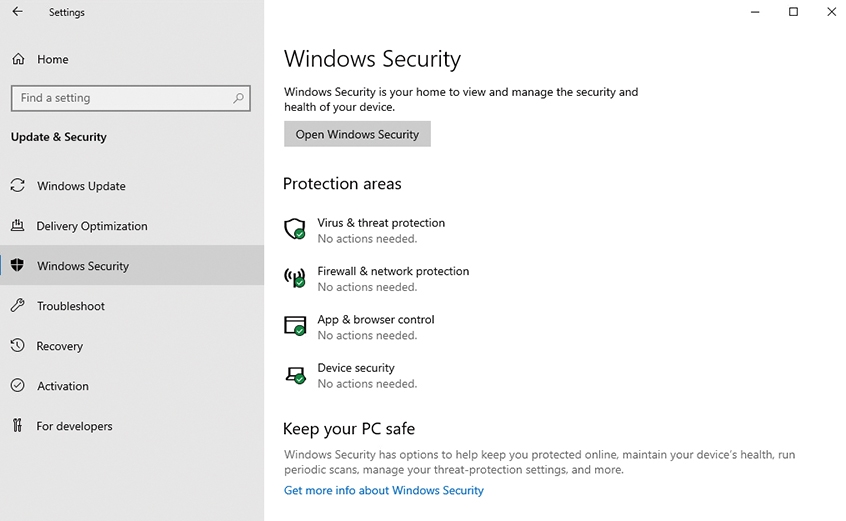Click the search magnifier icon
Image resolution: width=846 pixels, height=521 pixels.
coord(238,98)
